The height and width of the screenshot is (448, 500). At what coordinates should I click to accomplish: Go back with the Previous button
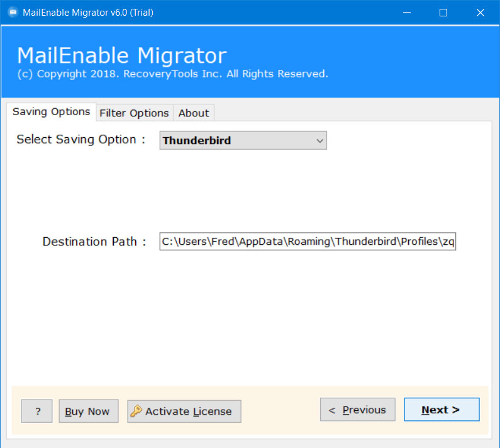[x=357, y=410]
